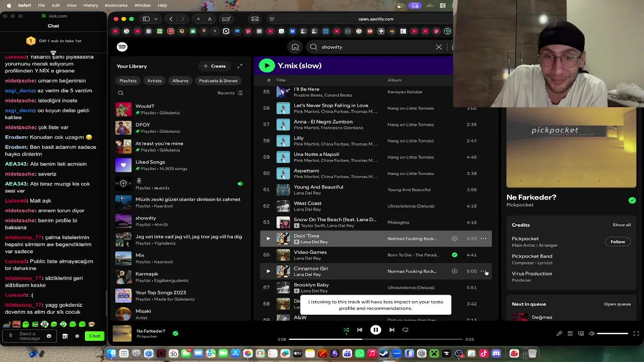Open the Recents sort dropdown in the library
This screenshot has height=362, width=644.
tap(230, 93)
